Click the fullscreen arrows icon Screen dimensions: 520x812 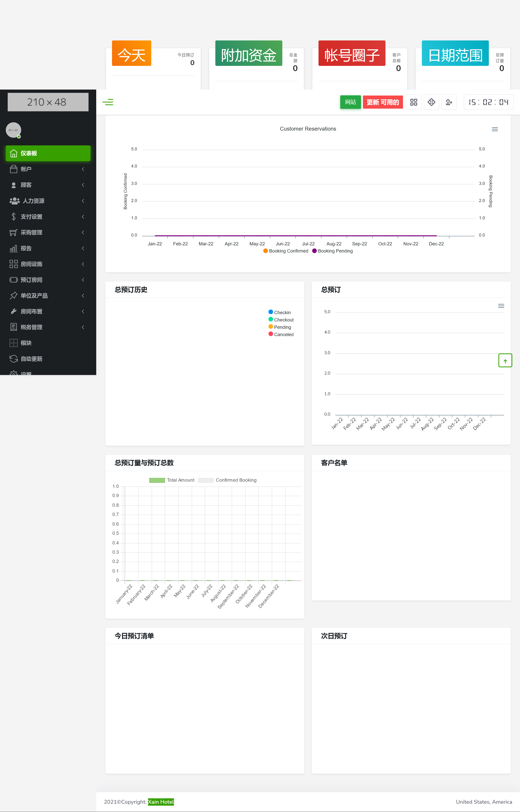point(431,102)
